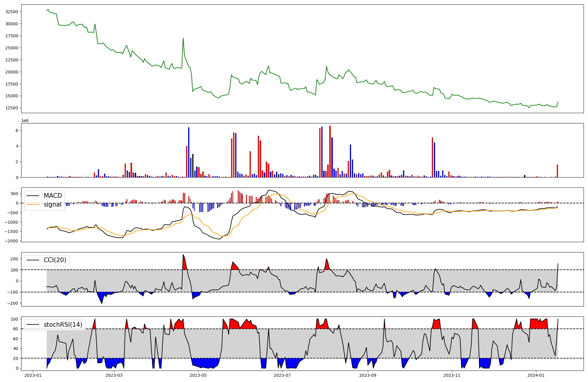Viewport: 588px width, 382px height.
Task: Click the 1e6 volume exponent label
Action: (x=25, y=121)
